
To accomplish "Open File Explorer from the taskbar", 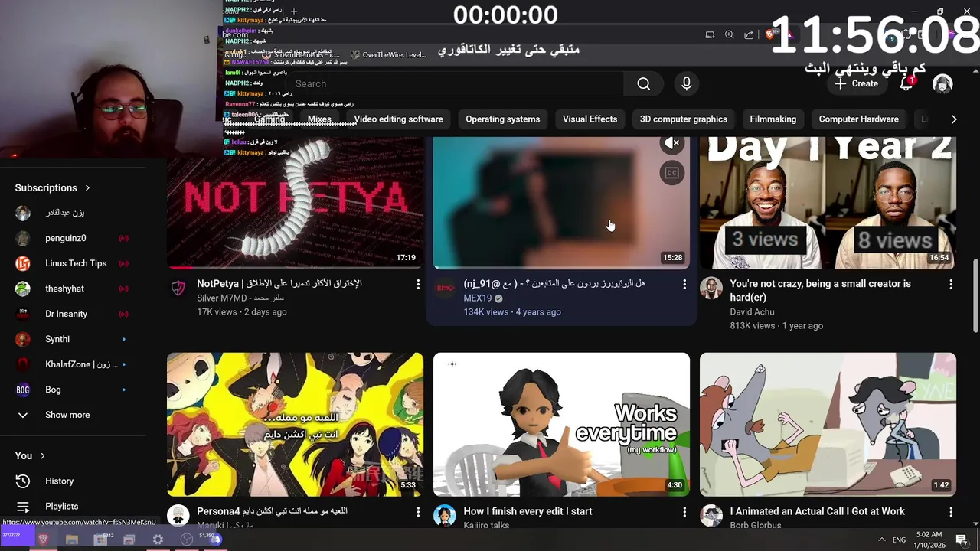I will coord(72,540).
